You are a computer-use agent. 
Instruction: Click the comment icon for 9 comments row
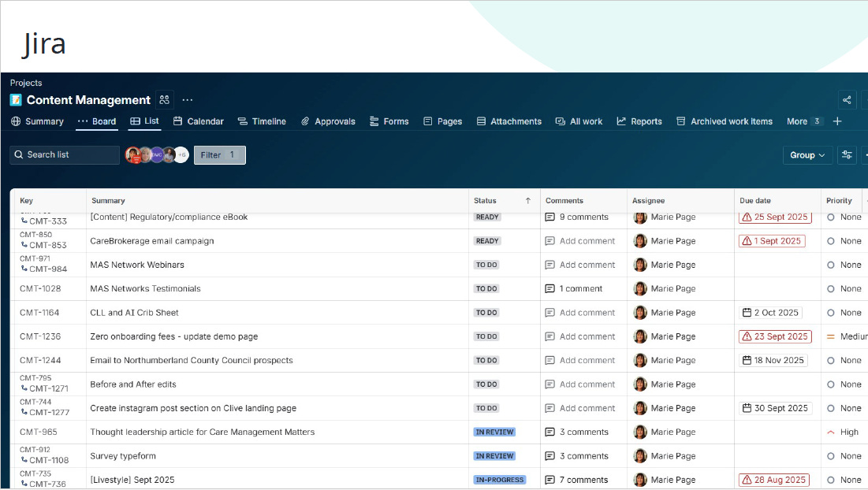pos(549,217)
